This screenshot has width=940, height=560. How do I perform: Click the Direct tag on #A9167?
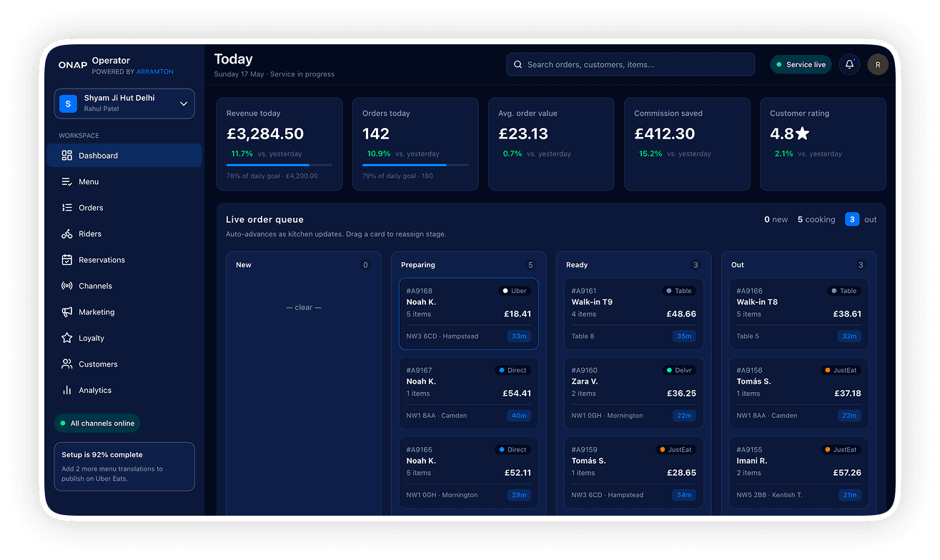tap(513, 370)
